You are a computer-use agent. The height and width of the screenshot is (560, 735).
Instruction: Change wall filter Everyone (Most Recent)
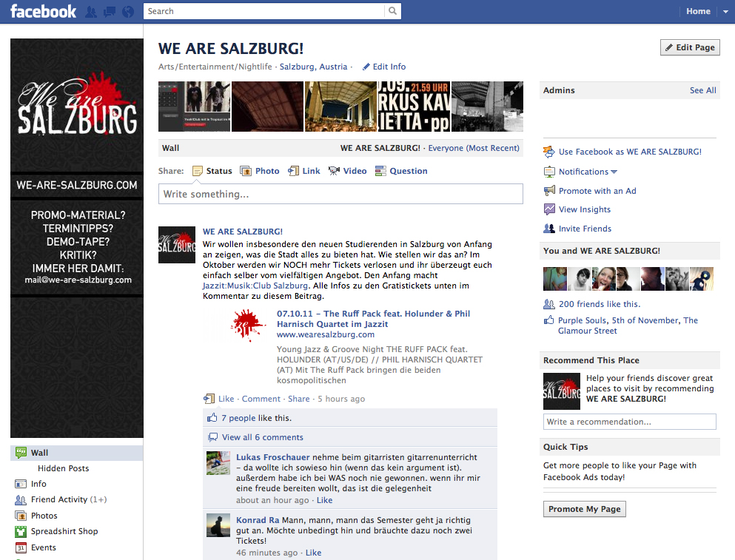point(474,148)
